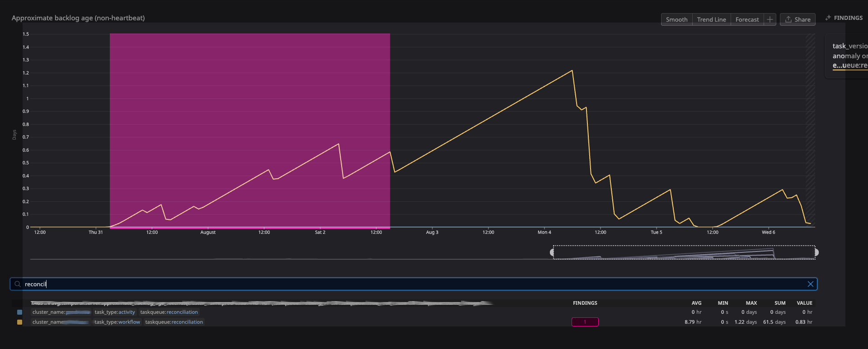
Task: Click the task_type:activity tag
Action: click(x=115, y=312)
